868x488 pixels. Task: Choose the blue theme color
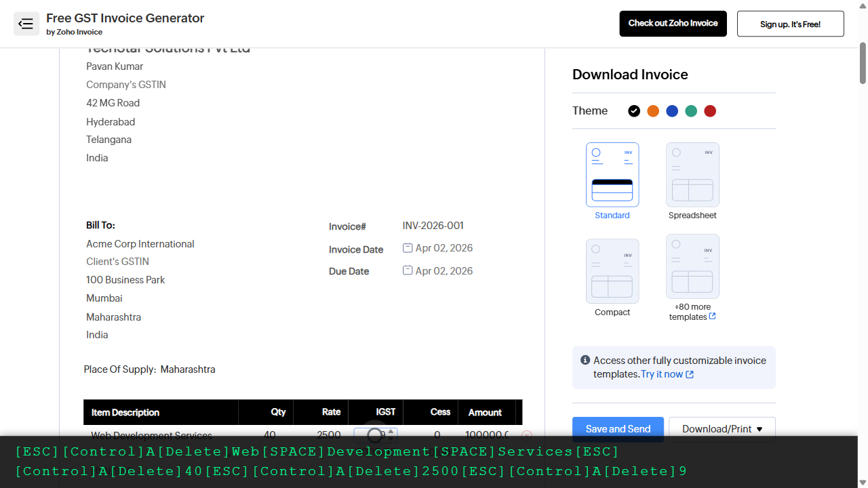point(672,111)
